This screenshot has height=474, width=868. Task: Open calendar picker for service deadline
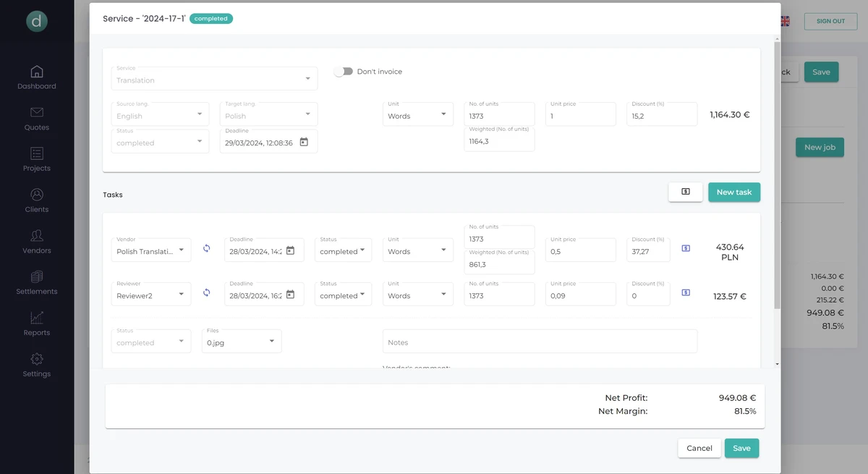coord(304,143)
